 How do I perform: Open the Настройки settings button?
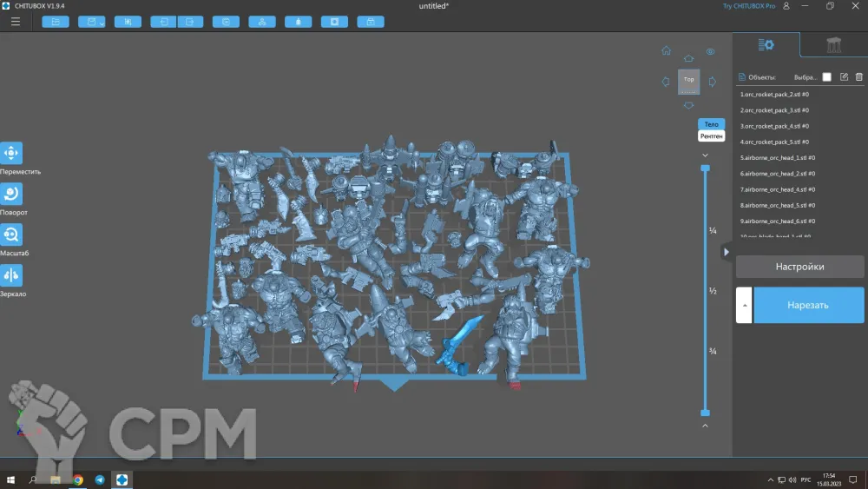click(799, 267)
